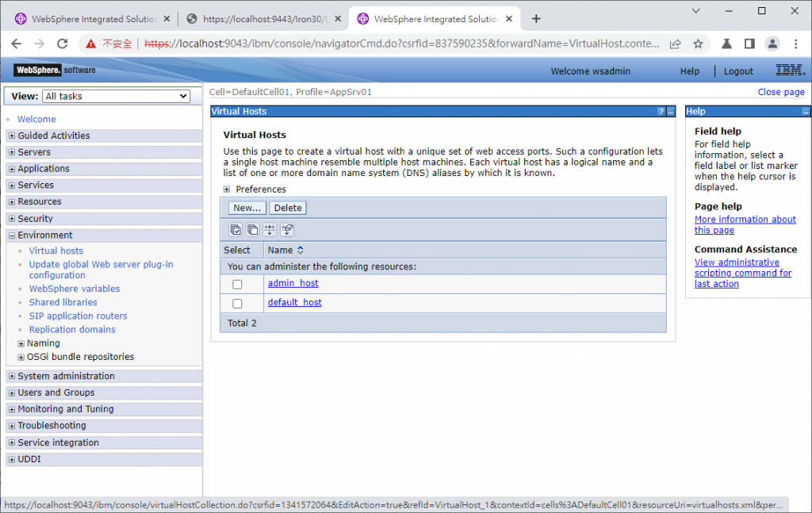
Task: Open the admin_host link
Action: [293, 283]
